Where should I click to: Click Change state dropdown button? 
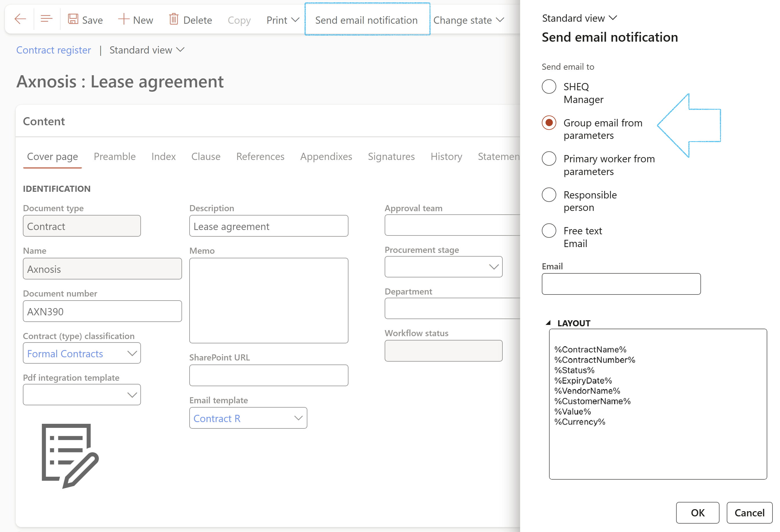point(468,20)
